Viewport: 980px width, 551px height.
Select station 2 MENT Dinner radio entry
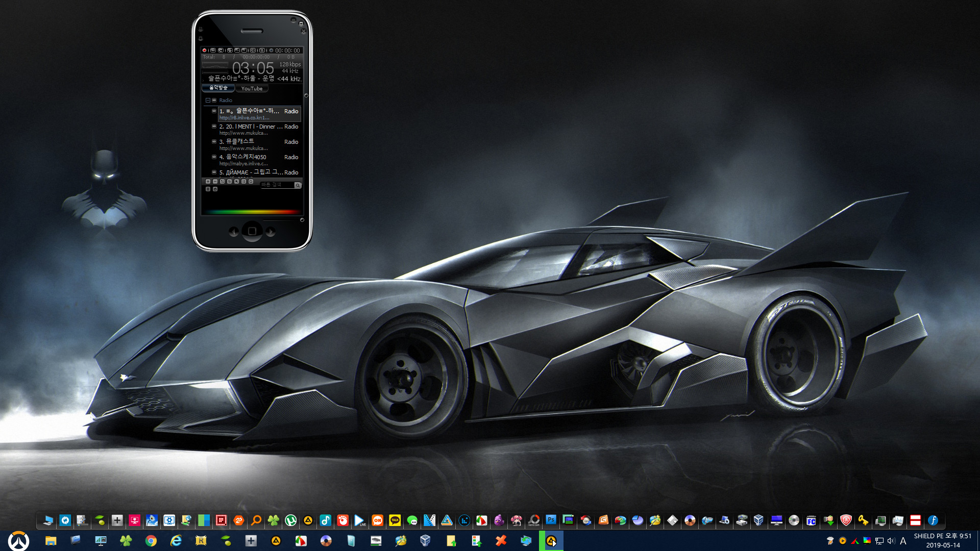coord(259,129)
